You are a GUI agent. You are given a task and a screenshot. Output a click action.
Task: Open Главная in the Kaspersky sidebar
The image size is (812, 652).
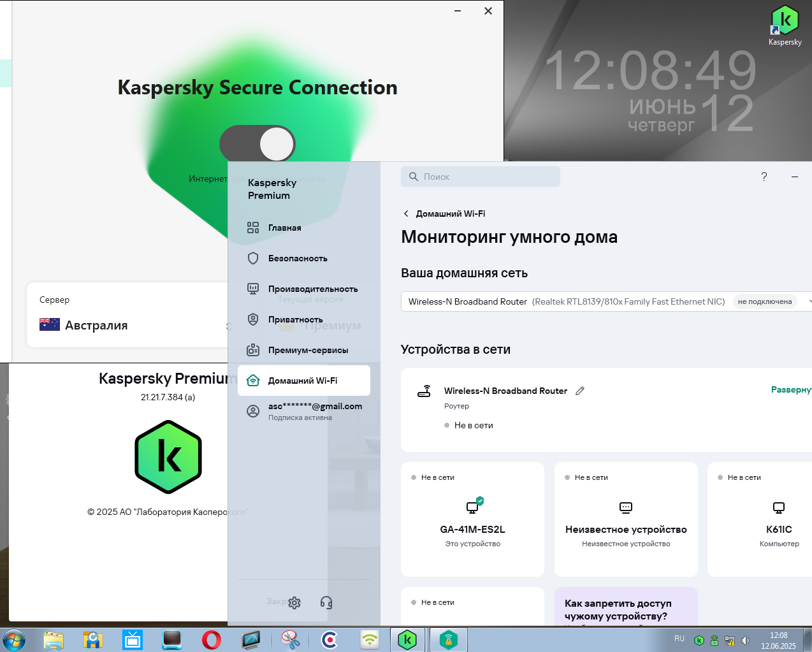click(x=304, y=228)
